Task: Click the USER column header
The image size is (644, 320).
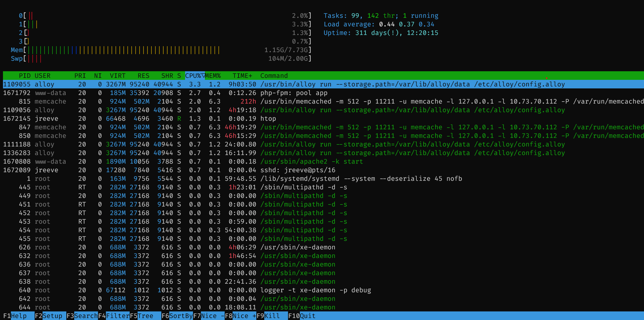Action: [x=43, y=76]
